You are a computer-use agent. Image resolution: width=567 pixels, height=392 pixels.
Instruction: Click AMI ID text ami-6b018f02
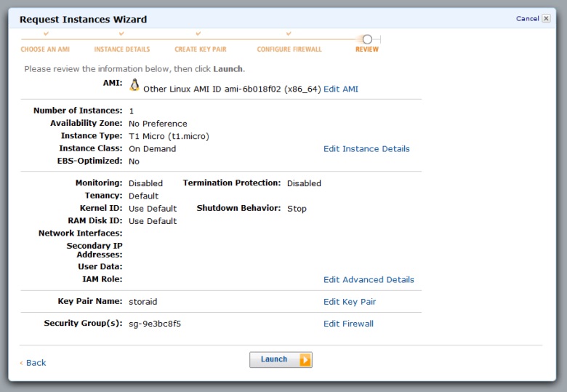[x=252, y=89]
